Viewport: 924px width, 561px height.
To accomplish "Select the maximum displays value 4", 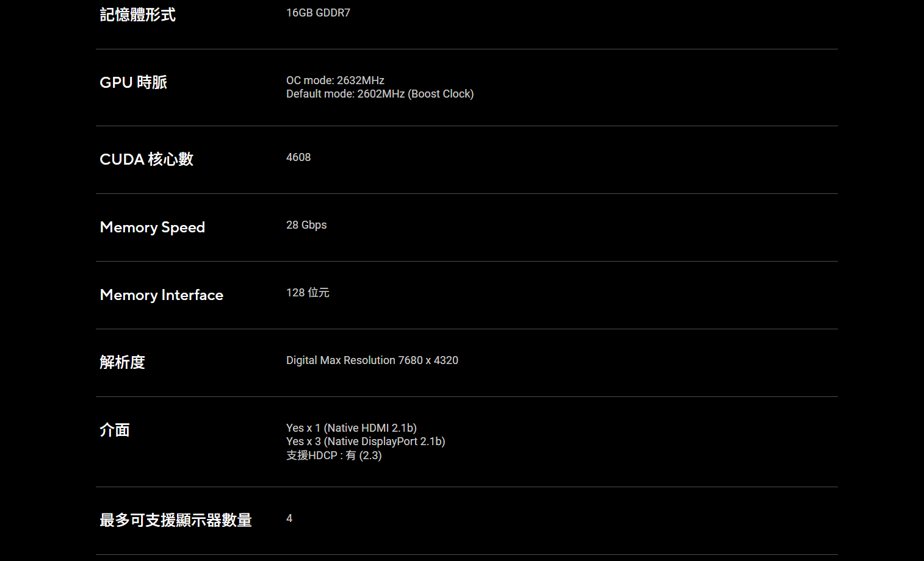I will 289,518.
